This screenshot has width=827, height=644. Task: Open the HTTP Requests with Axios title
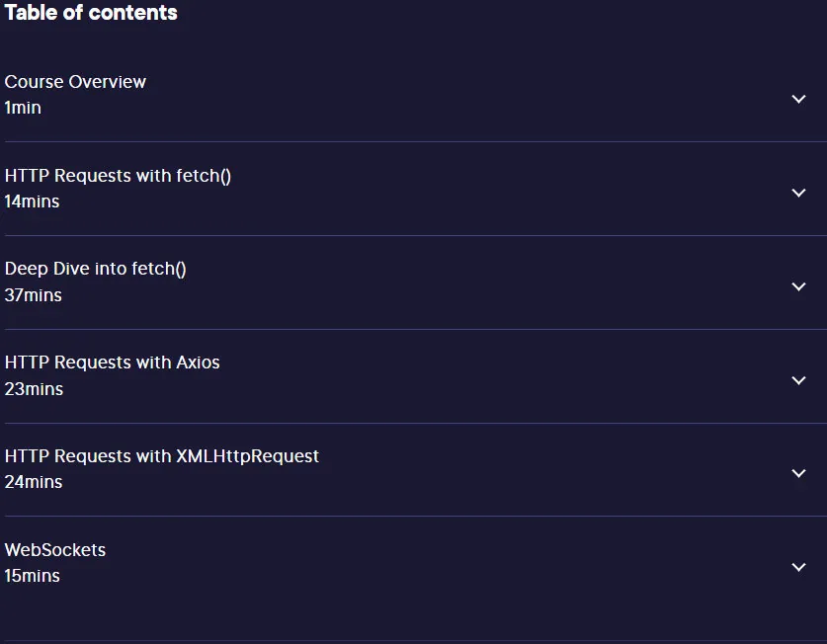(113, 362)
